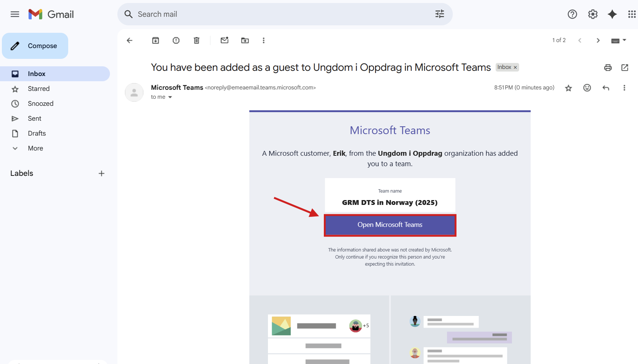Open more toolbar actions menu

[x=263, y=40]
